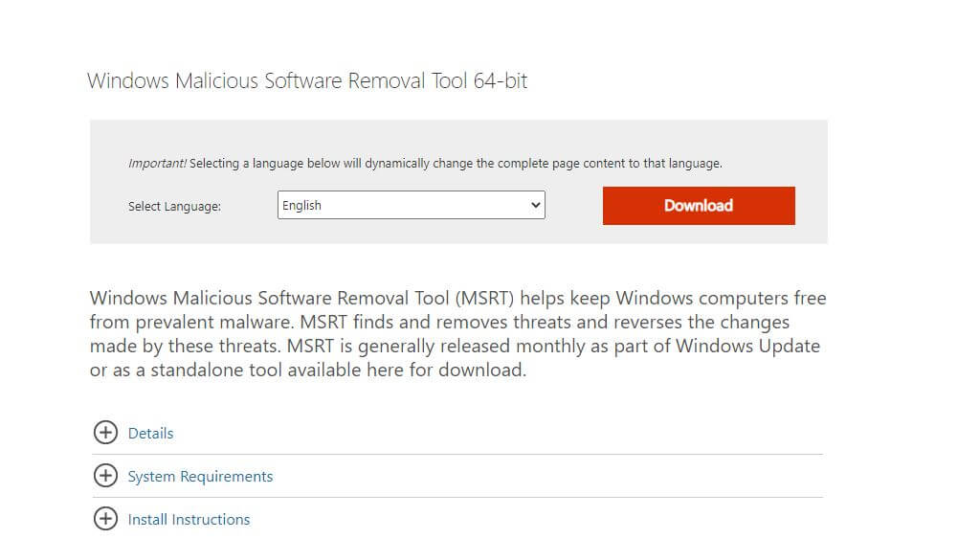Show the Install Instructions section
This screenshot has width=980, height=539.
[x=189, y=520]
